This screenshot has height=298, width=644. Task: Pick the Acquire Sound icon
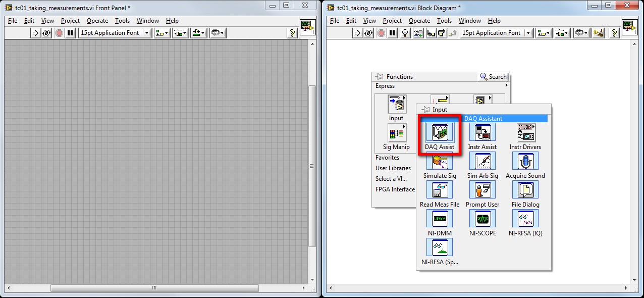coord(525,162)
